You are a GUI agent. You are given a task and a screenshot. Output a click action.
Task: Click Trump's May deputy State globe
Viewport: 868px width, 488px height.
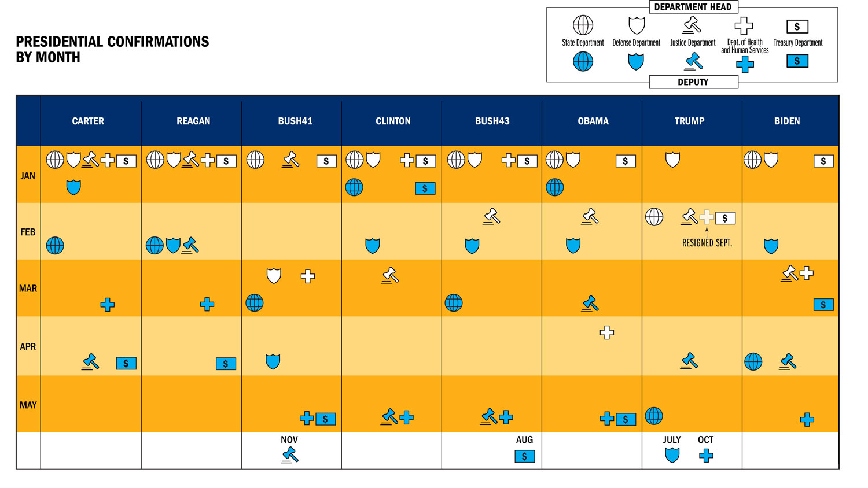pyautogui.click(x=654, y=416)
